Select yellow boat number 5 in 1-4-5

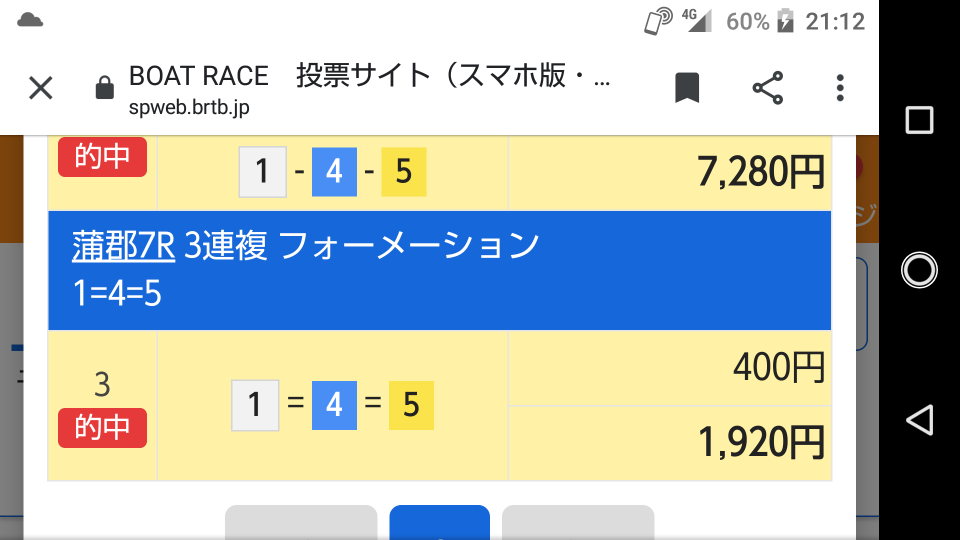tap(403, 172)
